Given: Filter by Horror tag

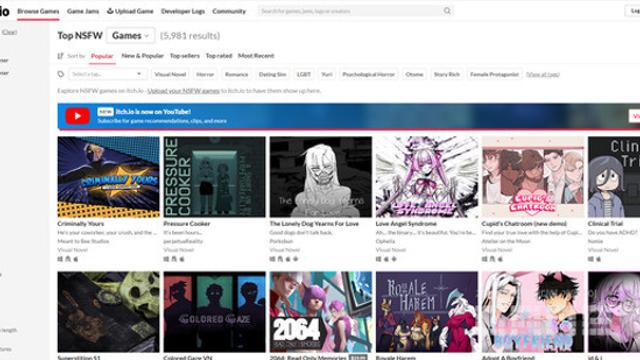Looking at the screenshot, I should [205, 74].
